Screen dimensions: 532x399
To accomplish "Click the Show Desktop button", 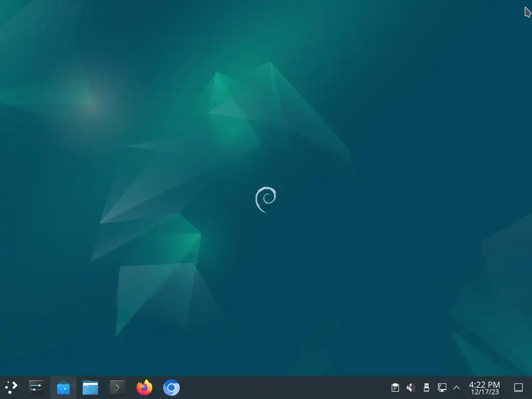I will (x=518, y=388).
